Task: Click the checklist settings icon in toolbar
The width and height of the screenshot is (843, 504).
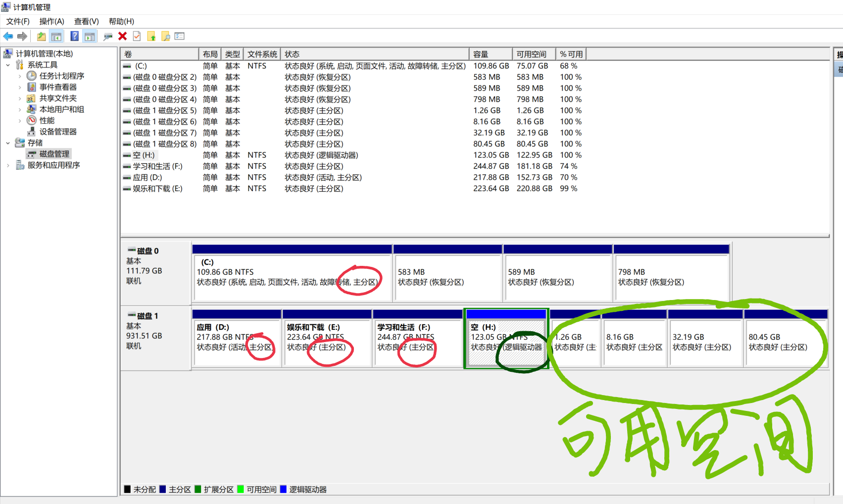Action: tap(180, 36)
